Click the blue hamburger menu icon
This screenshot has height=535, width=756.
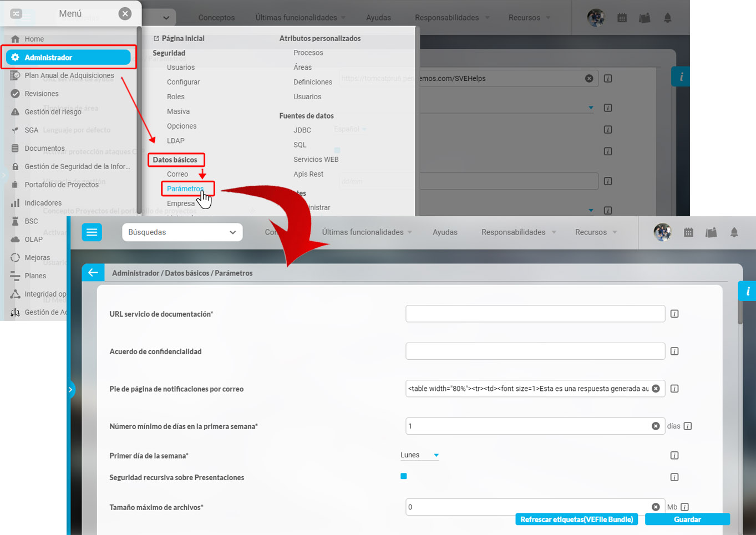point(92,232)
